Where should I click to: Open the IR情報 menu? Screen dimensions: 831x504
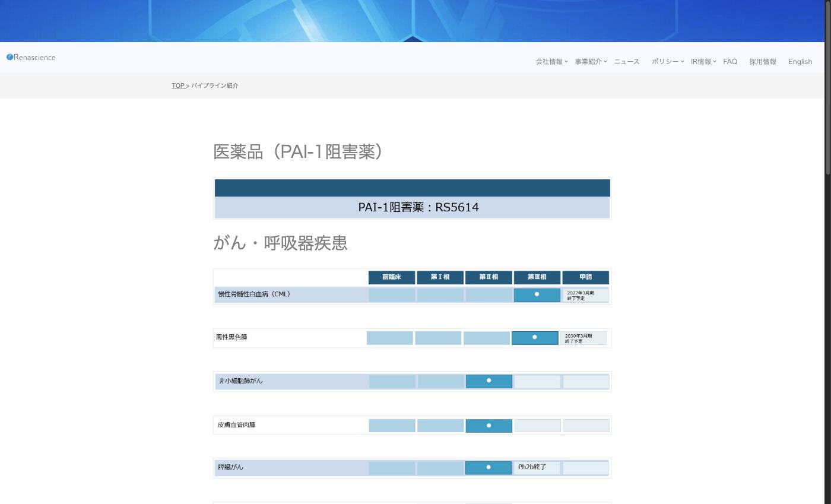(x=703, y=62)
